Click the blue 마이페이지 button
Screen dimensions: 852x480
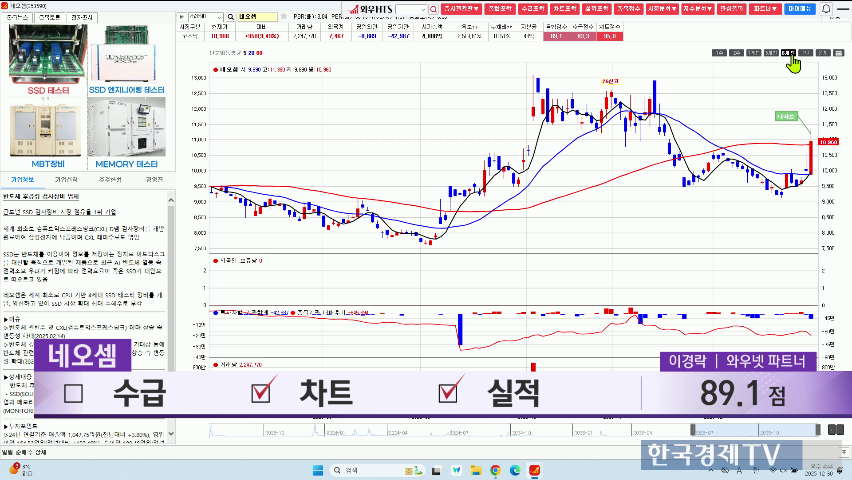(798, 8)
